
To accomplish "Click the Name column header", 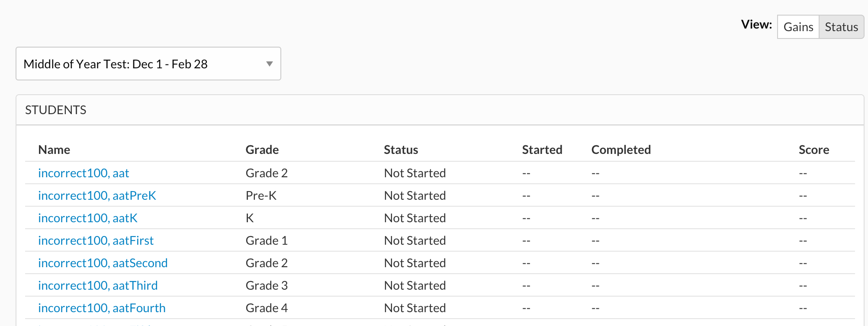I will tap(54, 150).
